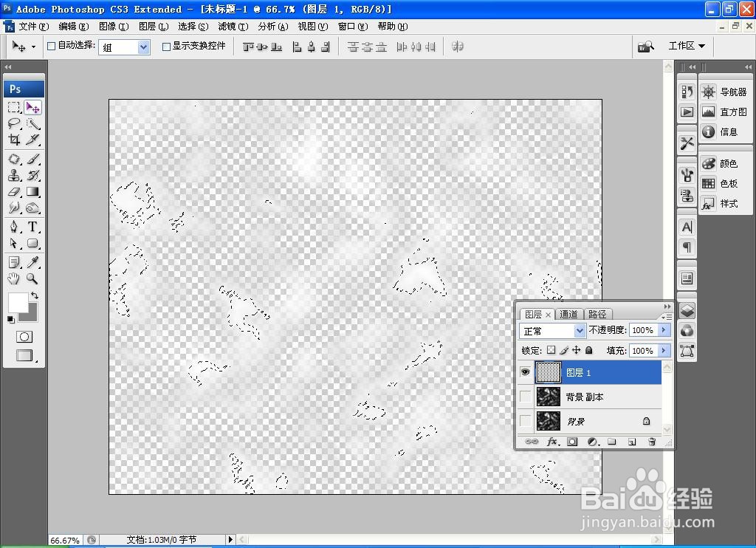Create a new layer icon
The width and height of the screenshot is (756, 548).
tap(632, 442)
